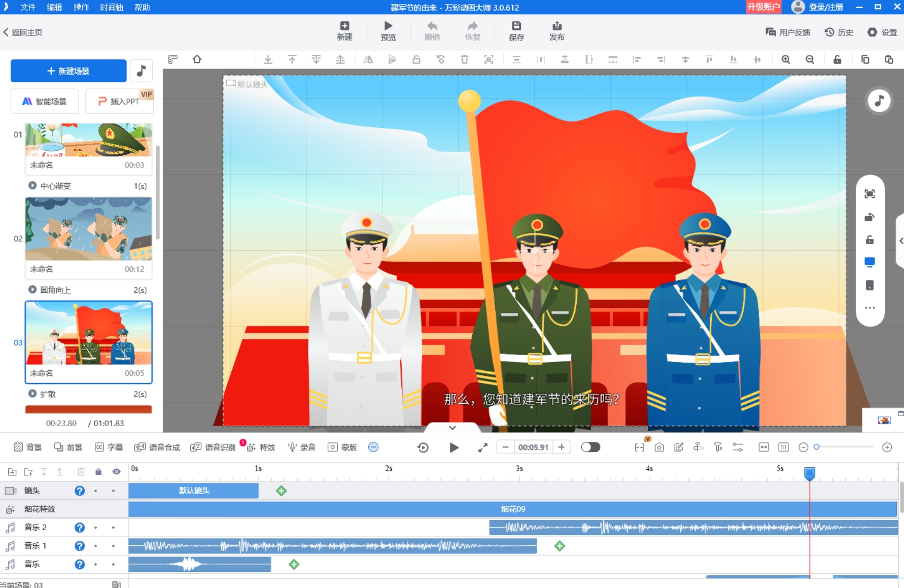This screenshot has height=588, width=904.
Task: Click the timeline zoom slider handle
Action: [816, 447]
